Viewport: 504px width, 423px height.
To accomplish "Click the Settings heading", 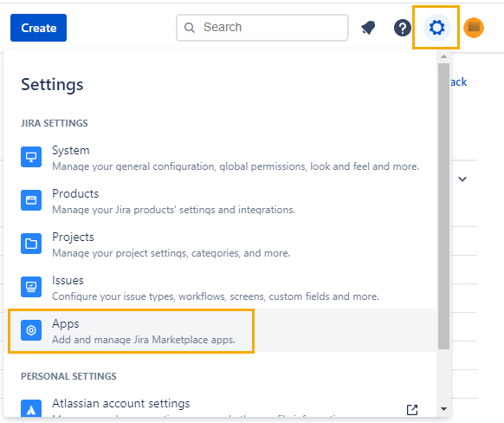I will (52, 85).
